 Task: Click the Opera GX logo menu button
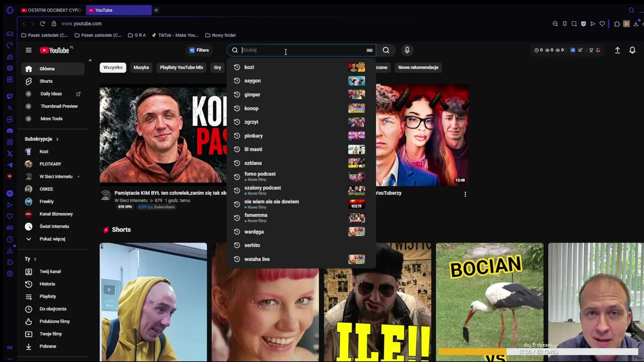10,10
